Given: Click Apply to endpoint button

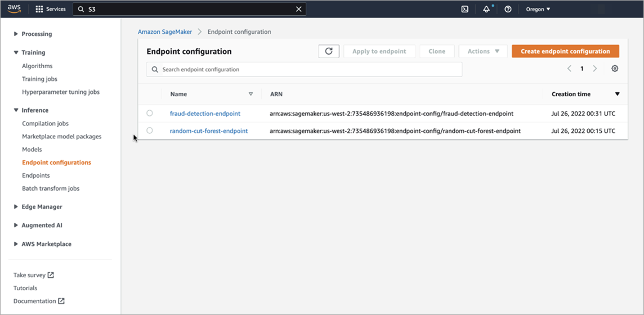Looking at the screenshot, I should [379, 51].
